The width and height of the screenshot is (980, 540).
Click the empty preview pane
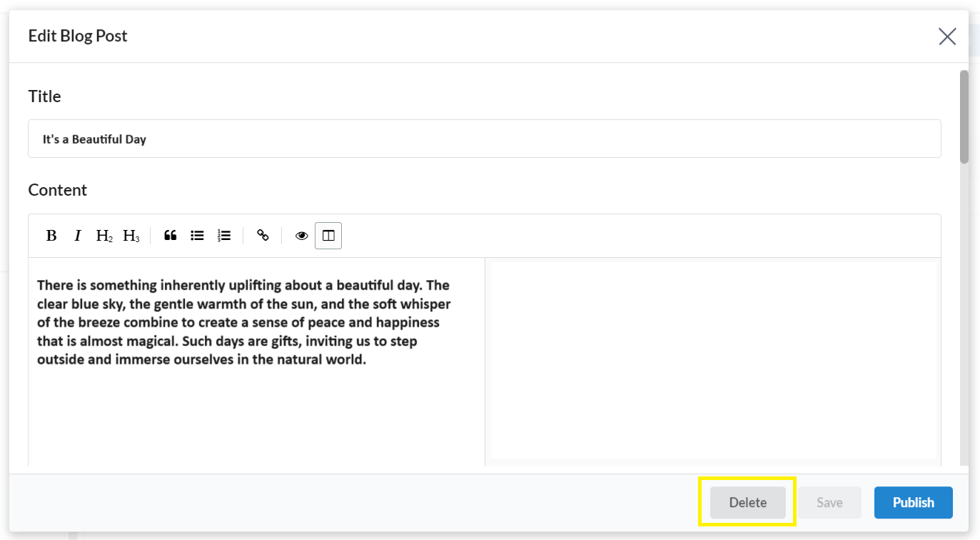[x=713, y=359]
